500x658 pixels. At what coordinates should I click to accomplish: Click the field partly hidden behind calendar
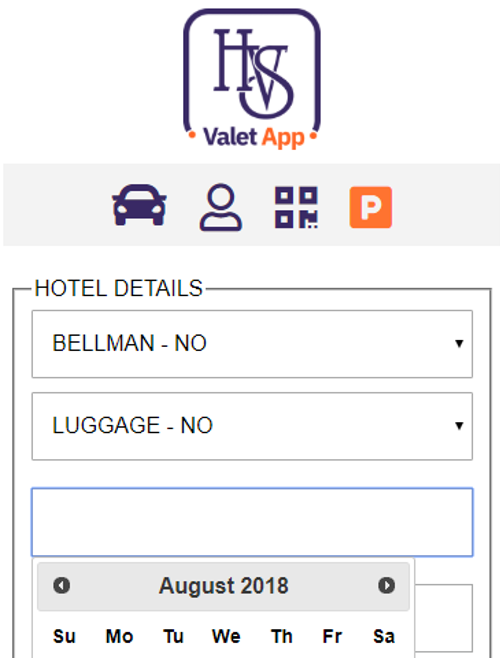coord(444,618)
